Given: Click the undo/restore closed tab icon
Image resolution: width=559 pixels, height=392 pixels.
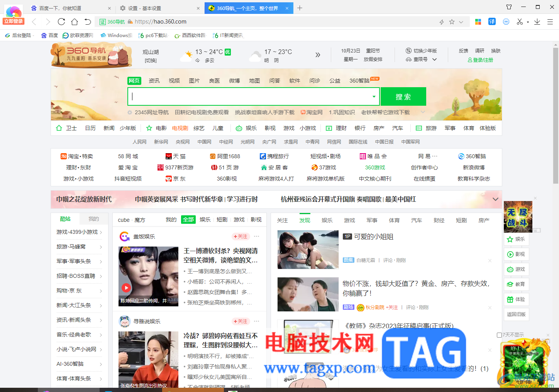Looking at the screenshot, I should 88,22.
